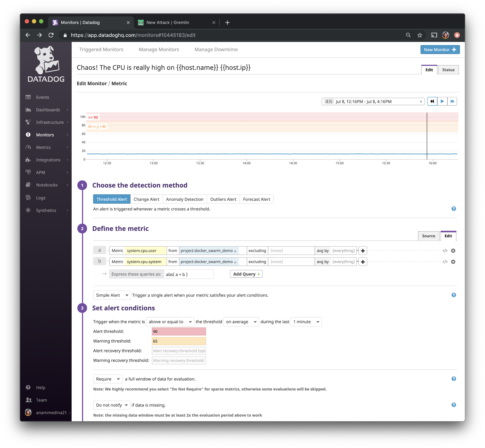The height and width of the screenshot is (448, 485).
Task: Open the 'Do not notify' dropdown
Action: pyautogui.click(x=112, y=405)
